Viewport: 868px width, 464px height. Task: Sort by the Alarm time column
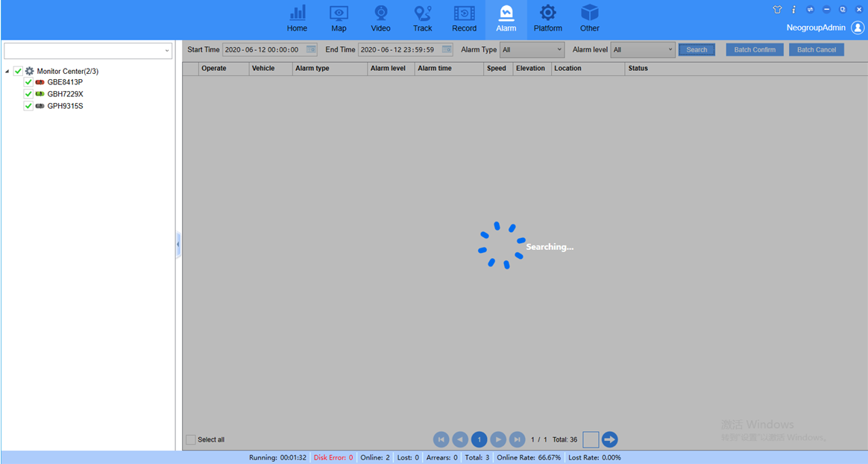(449, 69)
